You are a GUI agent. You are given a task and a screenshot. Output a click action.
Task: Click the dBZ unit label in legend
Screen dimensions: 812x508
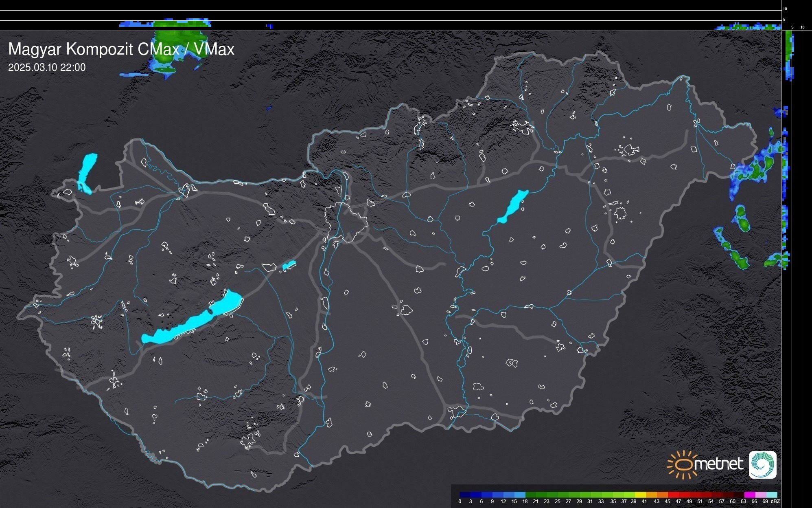775,501
